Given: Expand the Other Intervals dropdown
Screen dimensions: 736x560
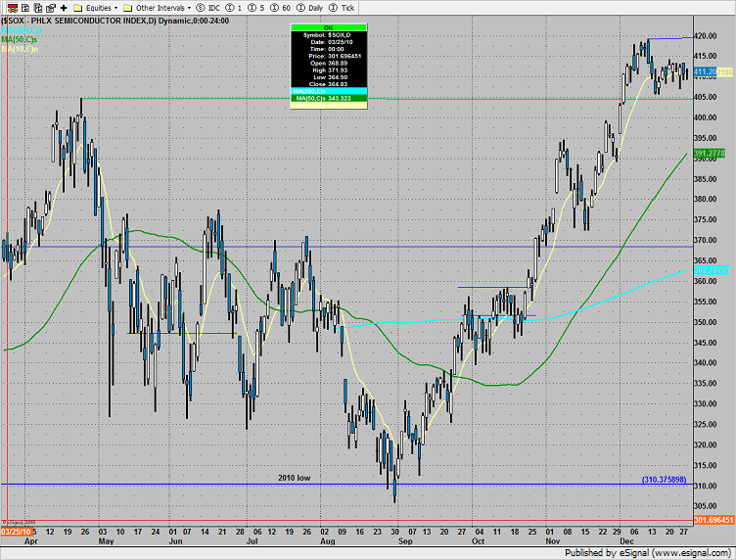Looking at the screenshot, I should click(189, 8).
